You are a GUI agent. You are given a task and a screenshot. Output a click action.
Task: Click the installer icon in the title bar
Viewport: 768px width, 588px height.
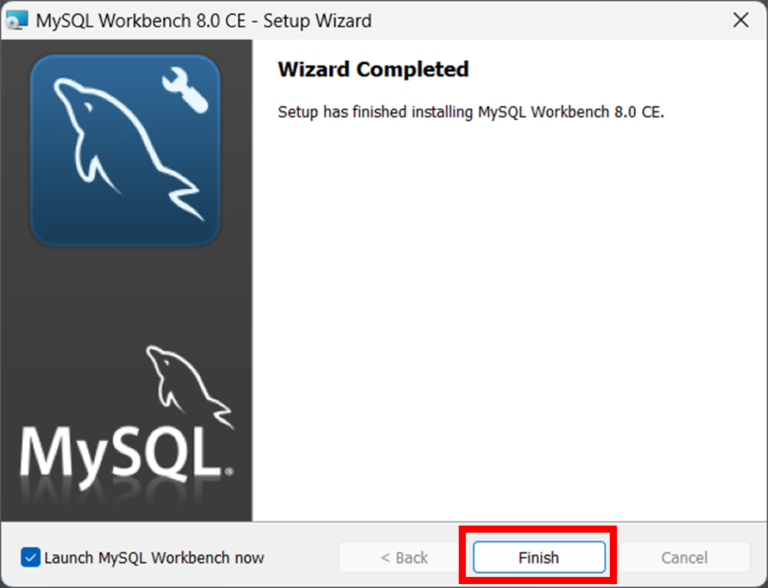(17, 20)
